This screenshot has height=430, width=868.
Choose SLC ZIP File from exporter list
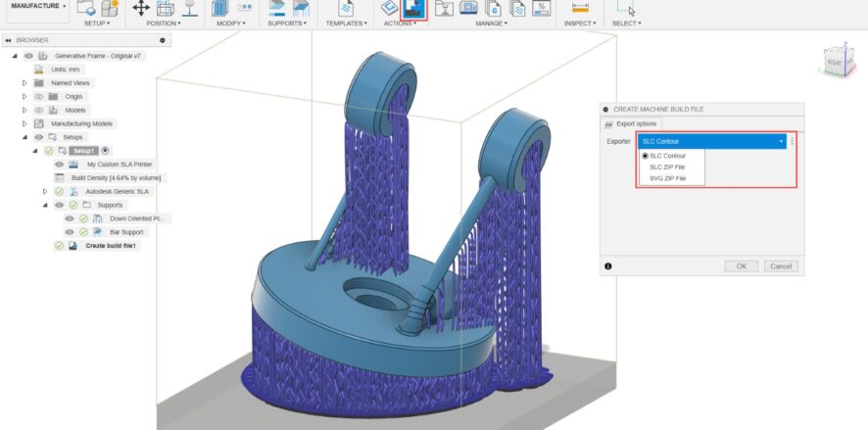point(667,167)
